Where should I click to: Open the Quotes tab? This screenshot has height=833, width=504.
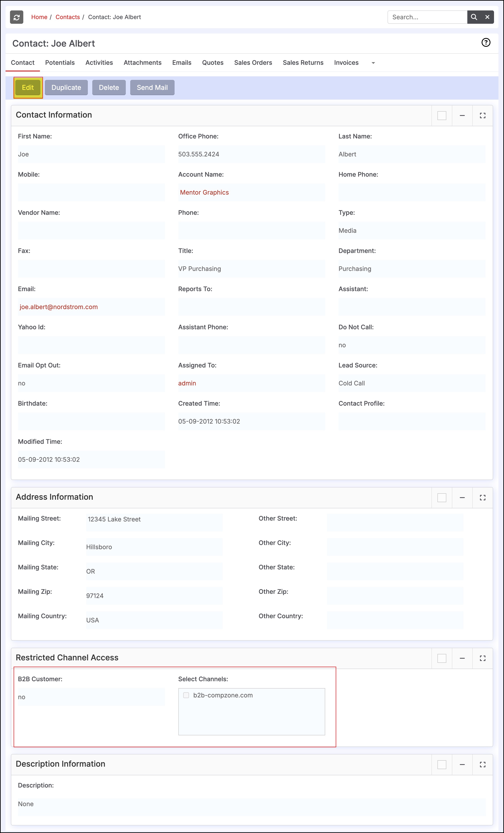[x=213, y=63]
